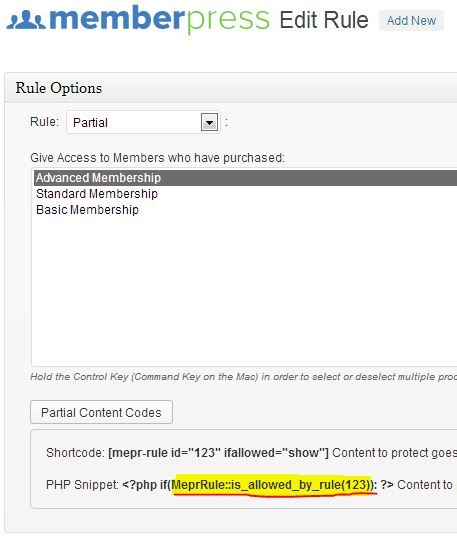This screenshot has height=553, width=457.
Task: Click the mepr-rule shortcode text
Action: click(x=218, y=452)
